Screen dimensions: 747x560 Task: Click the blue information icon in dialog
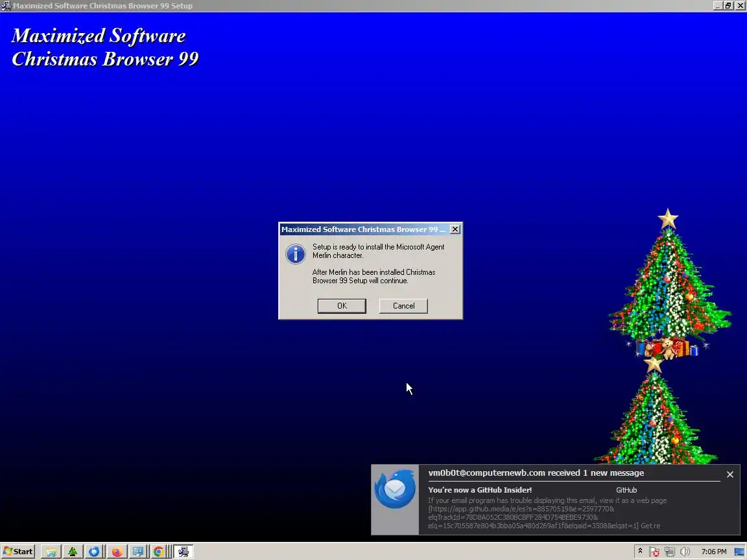[x=296, y=254]
